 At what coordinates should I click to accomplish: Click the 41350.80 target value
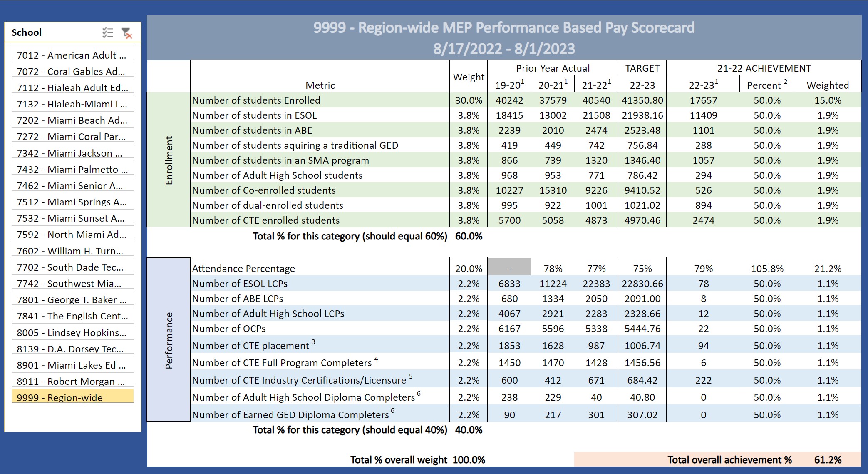[642, 100]
